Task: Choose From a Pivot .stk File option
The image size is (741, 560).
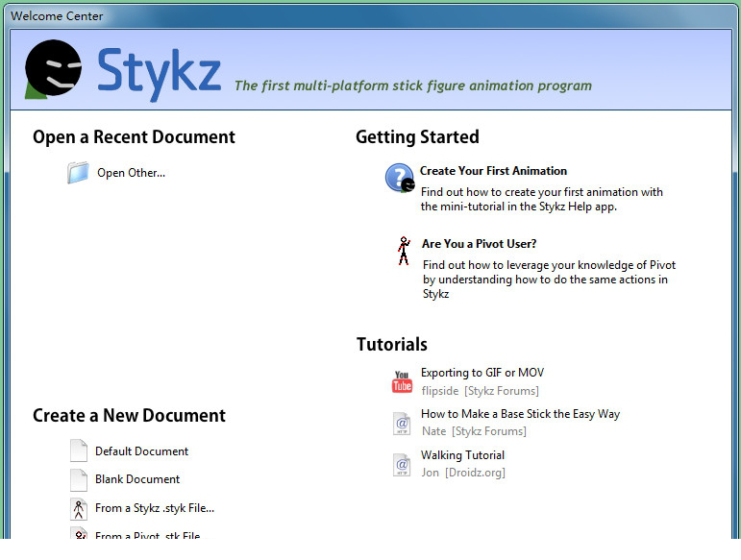Action: click(149, 535)
